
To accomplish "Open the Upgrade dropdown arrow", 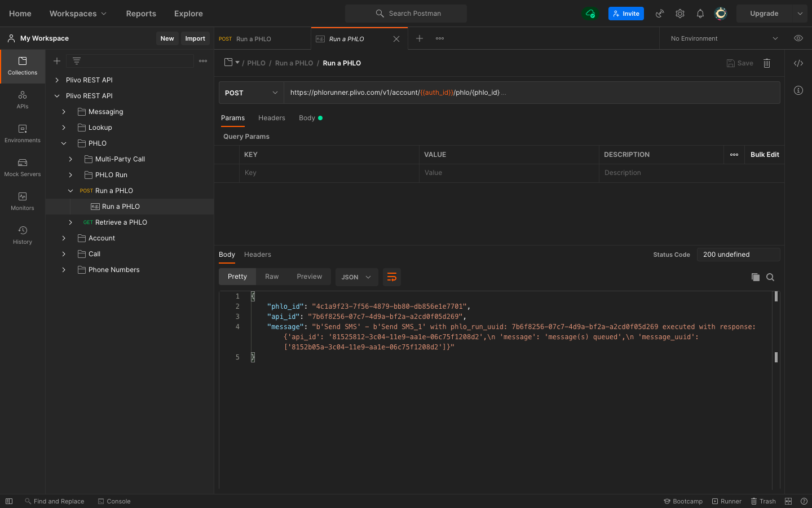I will pyautogui.click(x=800, y=14).
